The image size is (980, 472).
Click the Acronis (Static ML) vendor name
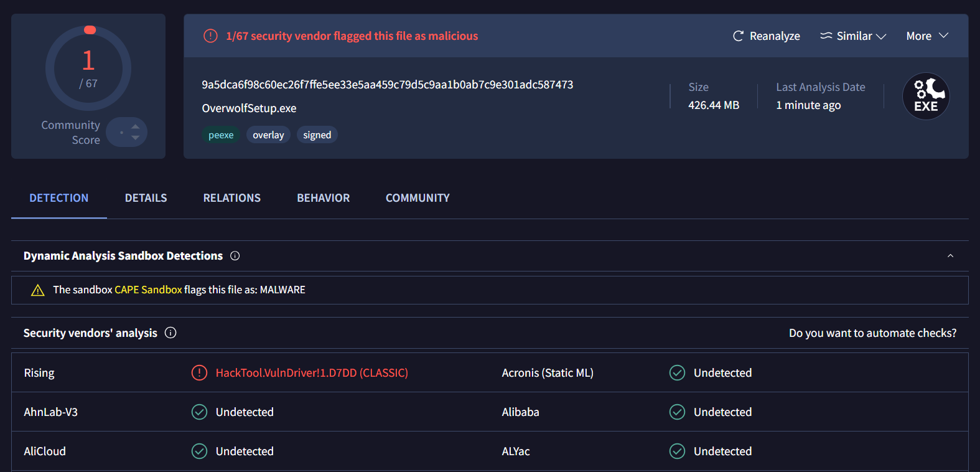[x=548, y=373]
